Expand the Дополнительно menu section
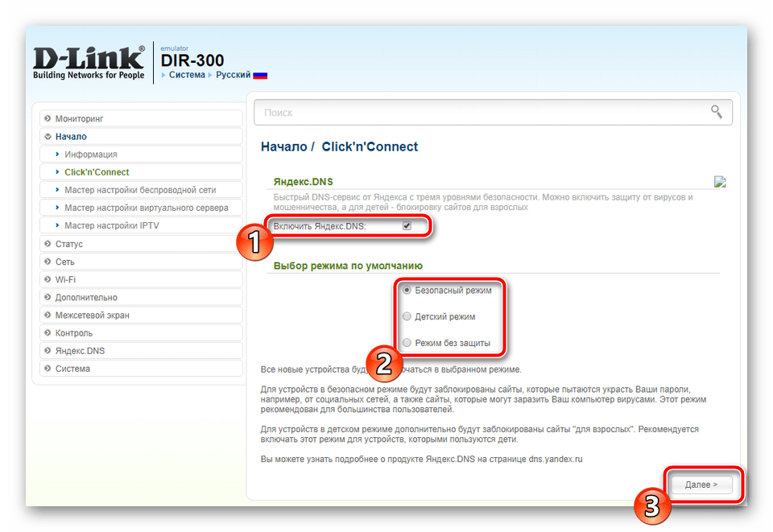773x532 pixels. point(141,298)
